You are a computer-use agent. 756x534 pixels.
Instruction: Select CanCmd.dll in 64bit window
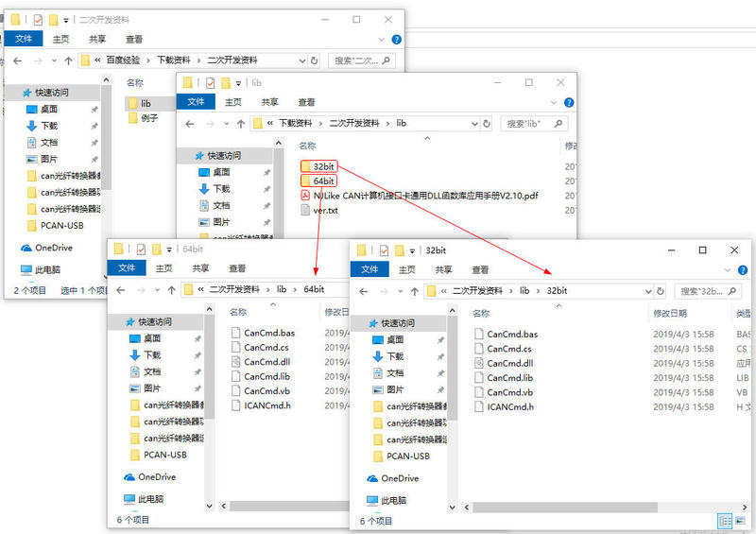click(x=267, y=362)
